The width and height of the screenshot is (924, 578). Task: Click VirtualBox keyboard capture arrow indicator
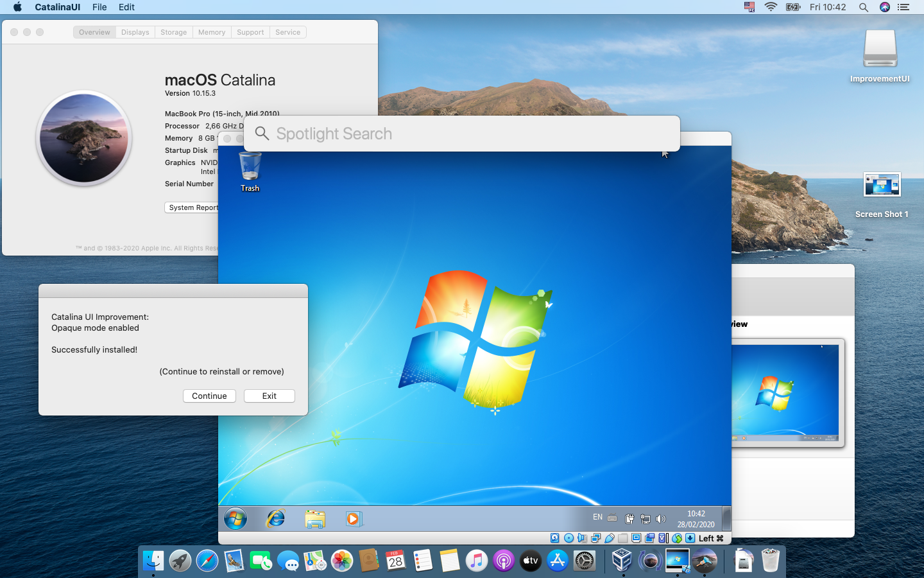pos(690,538)
